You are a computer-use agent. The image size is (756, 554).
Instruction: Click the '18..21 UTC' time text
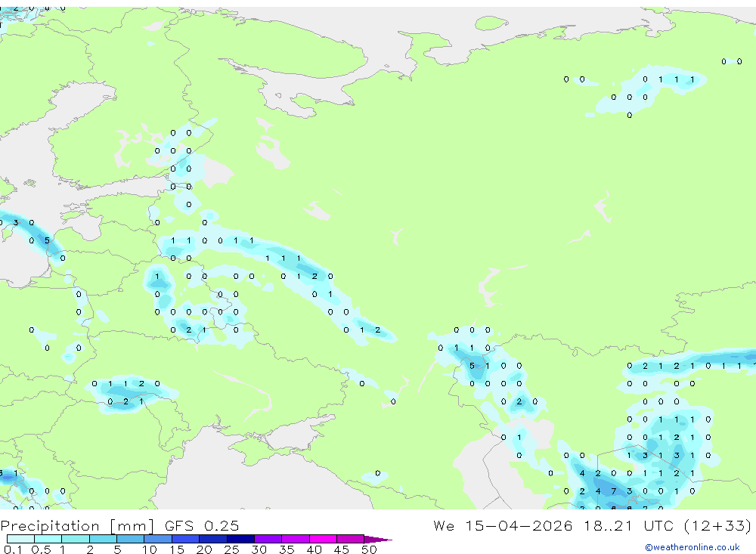click(627, 525)
